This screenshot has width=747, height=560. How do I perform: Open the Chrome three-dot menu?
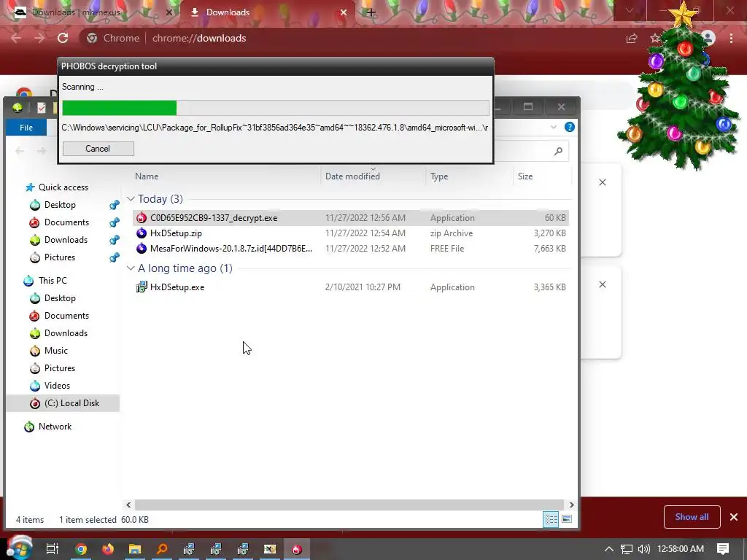[731, 38]
